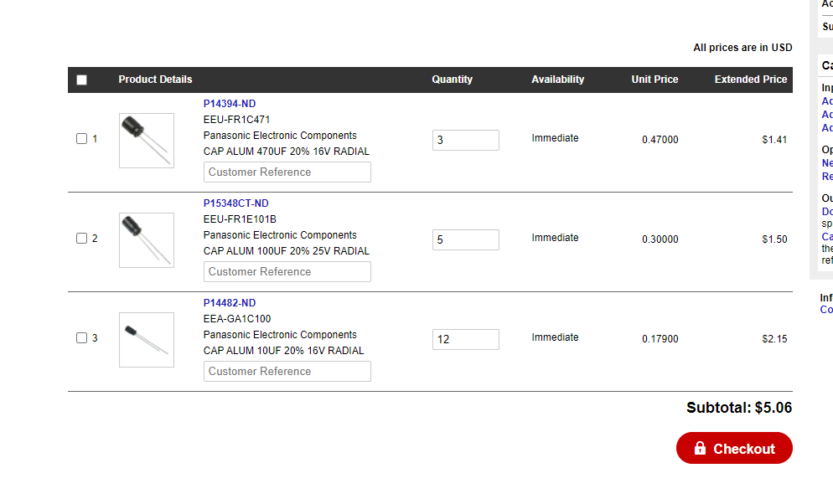Check the box next to item 2
833x504 pixels.
coord(82,239)
